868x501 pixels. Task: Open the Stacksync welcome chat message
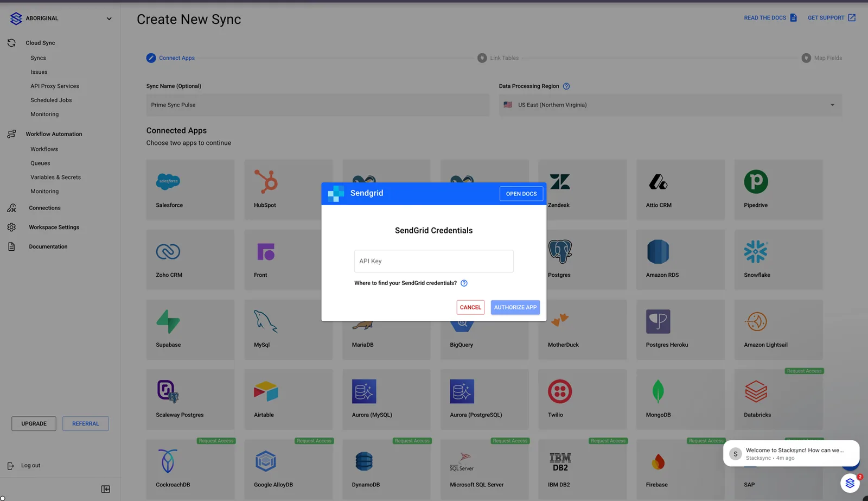(792, 453)
